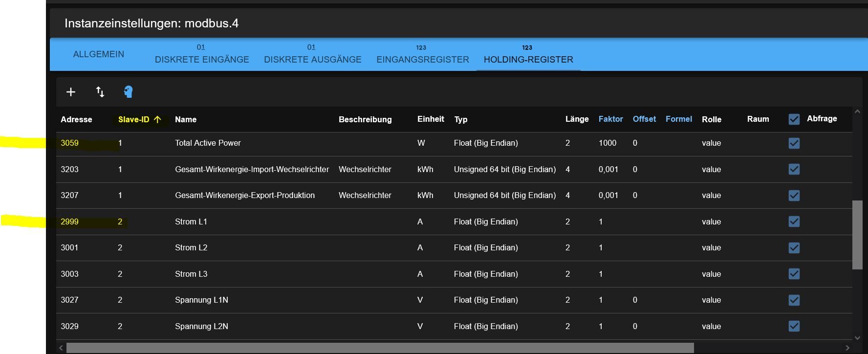Uncheck Abfrage for Spannung L1N

pyautogui.click(x=794, y=300)
